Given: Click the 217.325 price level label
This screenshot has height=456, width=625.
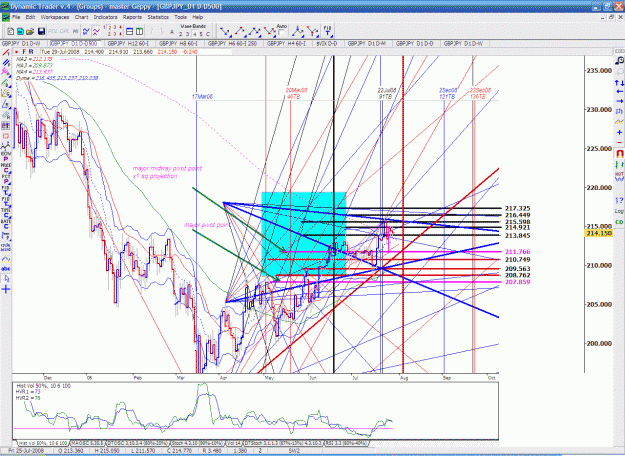Looking at the screenshot, I should [517, 208].
